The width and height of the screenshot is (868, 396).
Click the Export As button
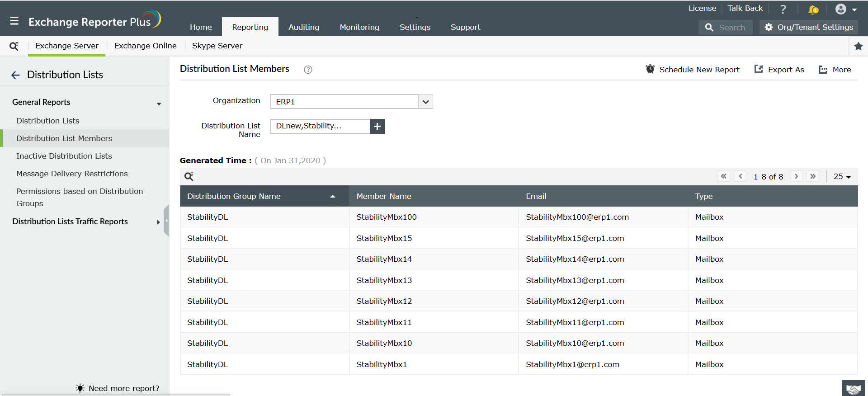pos(779,70)
